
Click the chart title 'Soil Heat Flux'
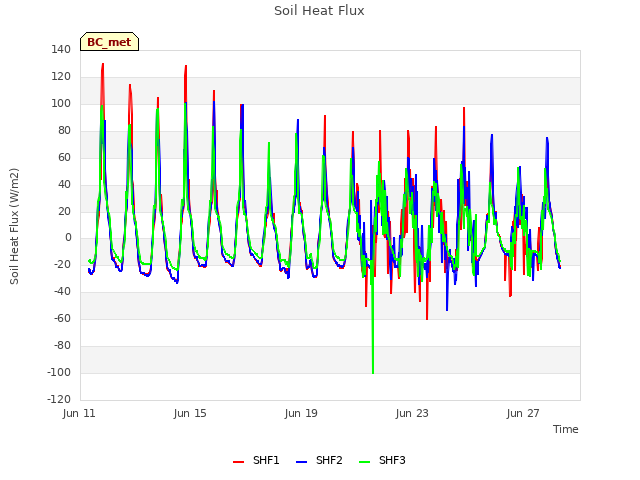[x=319, y=11]
